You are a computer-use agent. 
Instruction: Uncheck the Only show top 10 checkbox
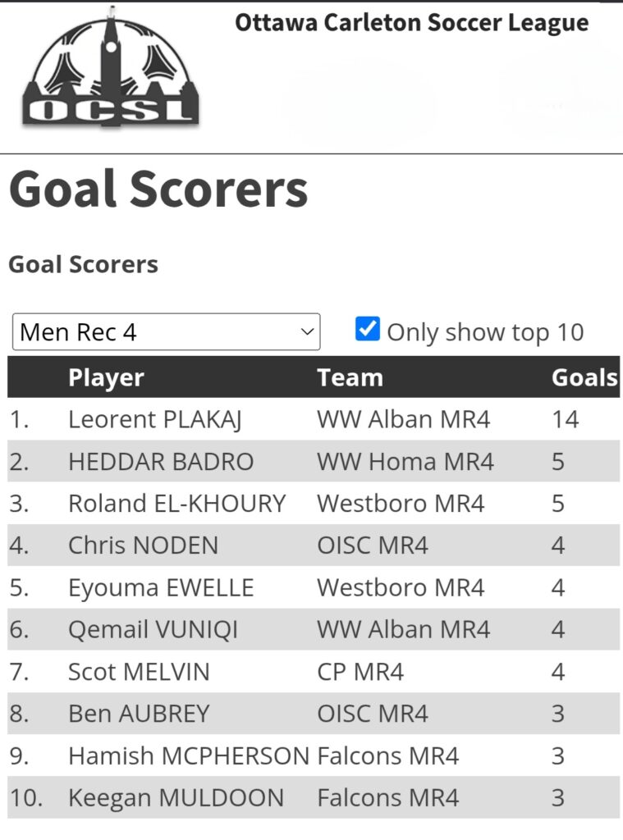coord(367,329)
